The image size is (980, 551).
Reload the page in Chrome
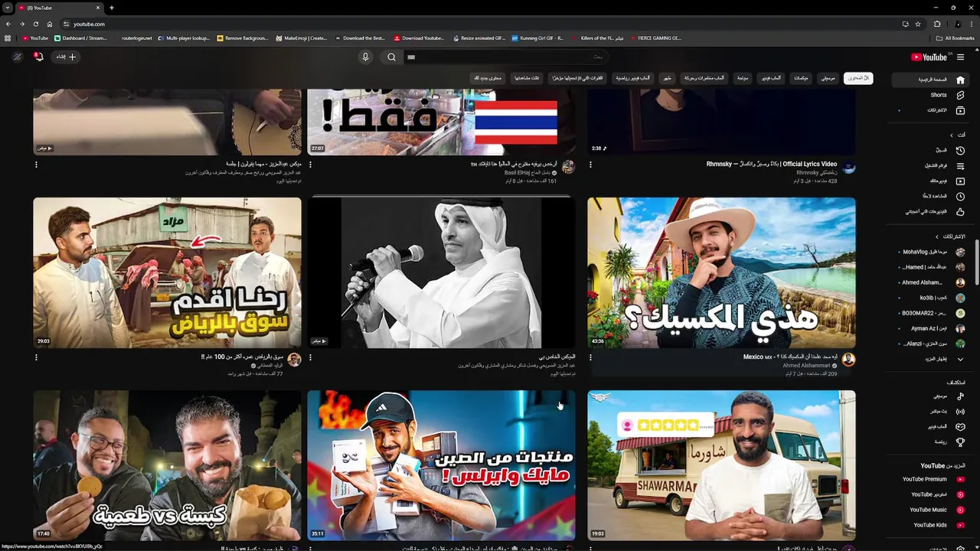pos(35,24)
